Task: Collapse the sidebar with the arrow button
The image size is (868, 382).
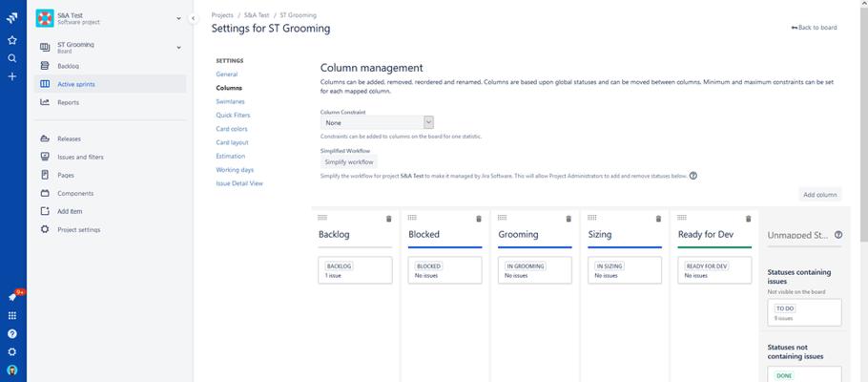Action: pos(193,18)
